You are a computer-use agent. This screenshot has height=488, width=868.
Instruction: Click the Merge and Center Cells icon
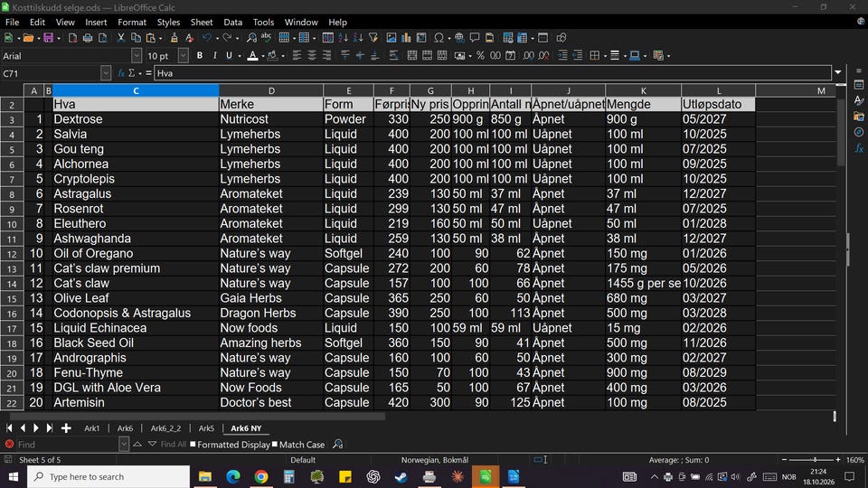(x=412, y=55)
